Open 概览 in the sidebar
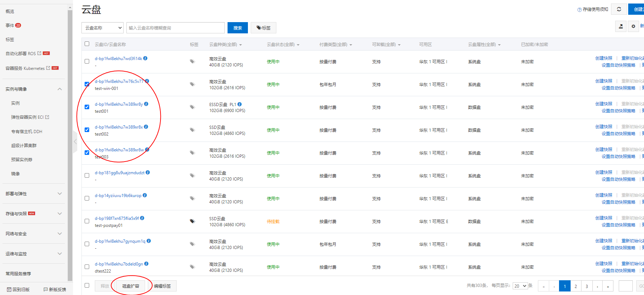 (x=10, y=12)
